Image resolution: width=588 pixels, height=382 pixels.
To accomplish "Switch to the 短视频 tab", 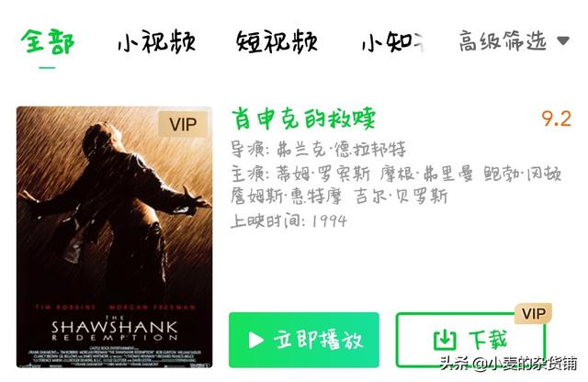I will (x=277, y=41).
